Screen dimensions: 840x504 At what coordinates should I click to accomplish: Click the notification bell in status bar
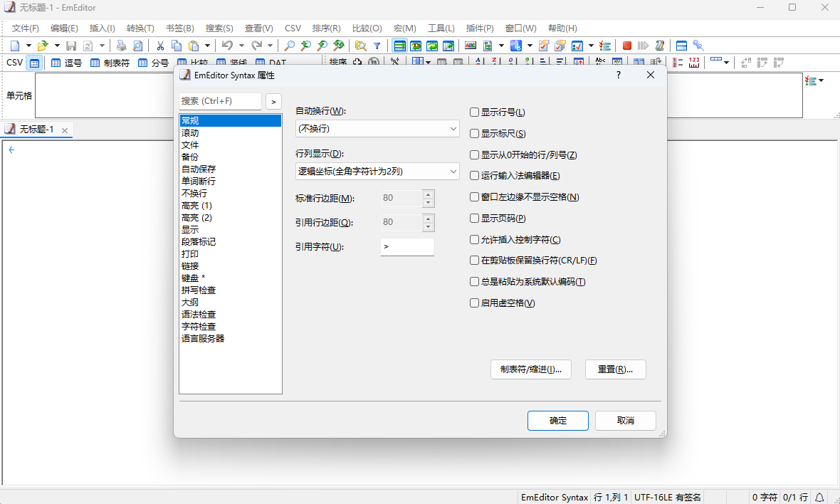tap(819, 497)
